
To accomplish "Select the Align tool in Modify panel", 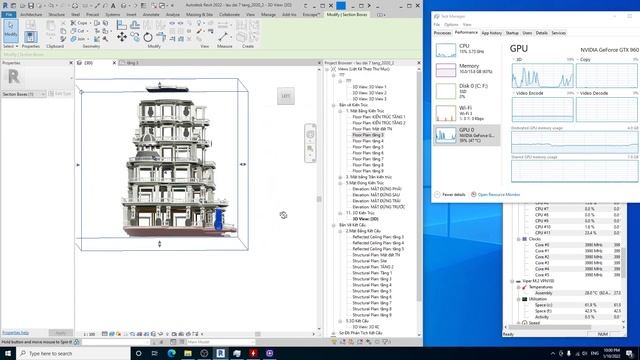I will pos(122,24).
